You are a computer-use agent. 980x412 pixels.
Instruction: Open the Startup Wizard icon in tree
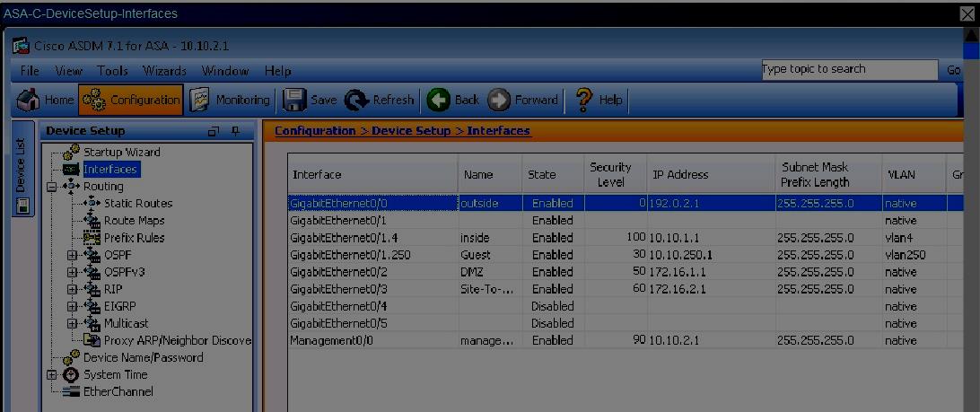pyautogui.click(x=72, y=152)
